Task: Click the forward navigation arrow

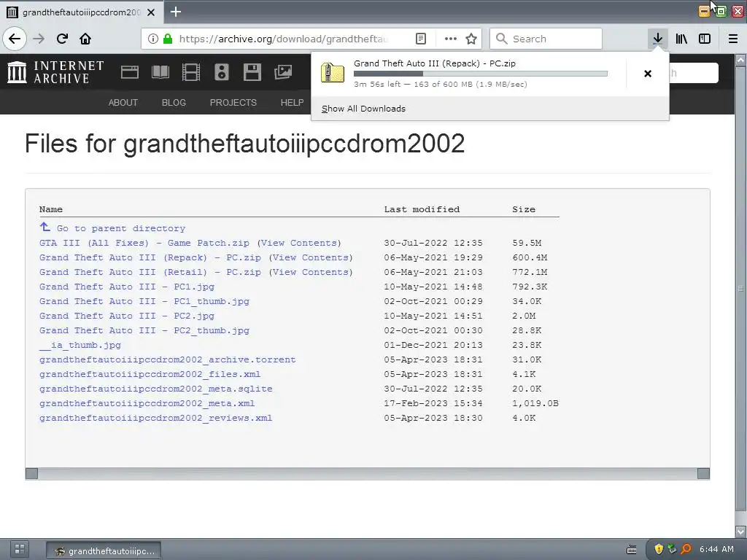Action: pos(39,39)
